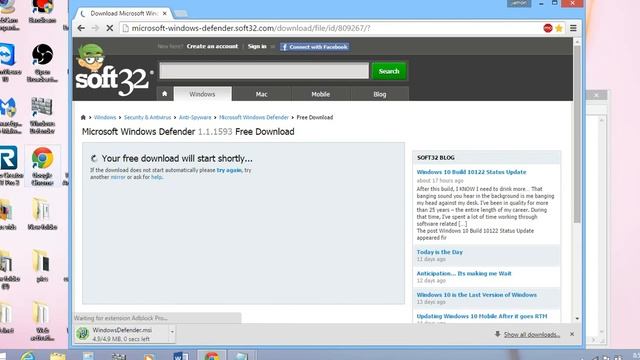Click the page scrollbar down arrow

(x=577, y=318)
